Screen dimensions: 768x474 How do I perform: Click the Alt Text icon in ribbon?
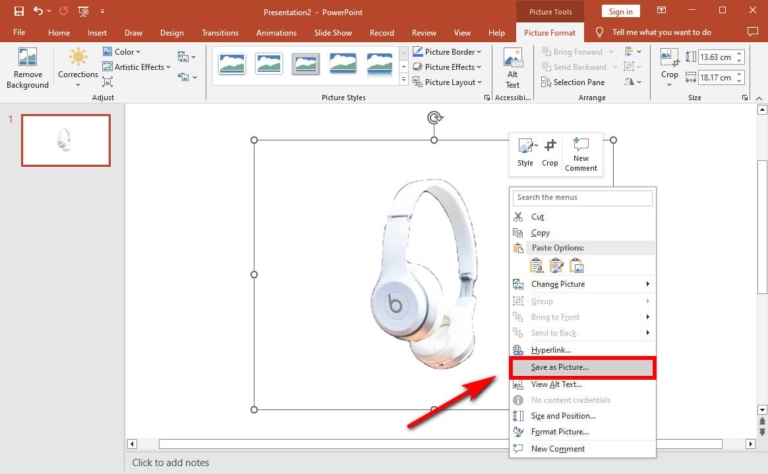[x=512, y=65]
